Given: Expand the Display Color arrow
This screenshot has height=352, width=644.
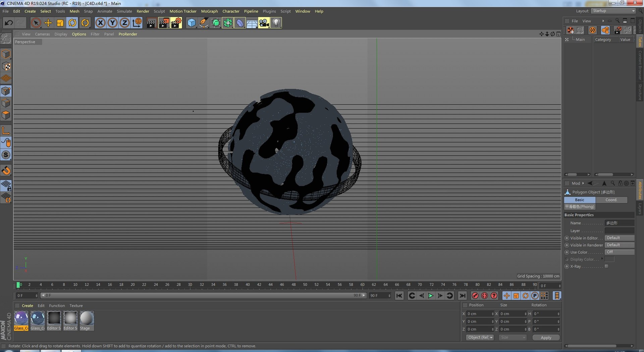Looking at the screenshot, I should click(x=602, y=259).
